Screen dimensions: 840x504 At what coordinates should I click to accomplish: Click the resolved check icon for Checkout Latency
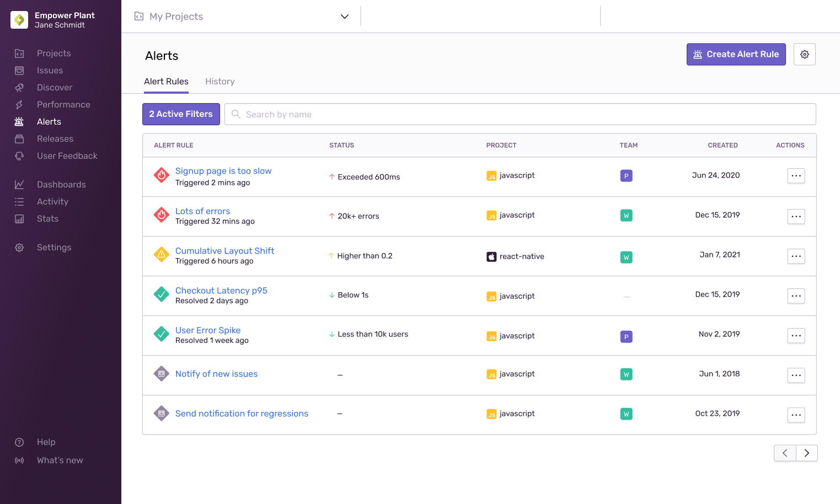coord(162,294)
